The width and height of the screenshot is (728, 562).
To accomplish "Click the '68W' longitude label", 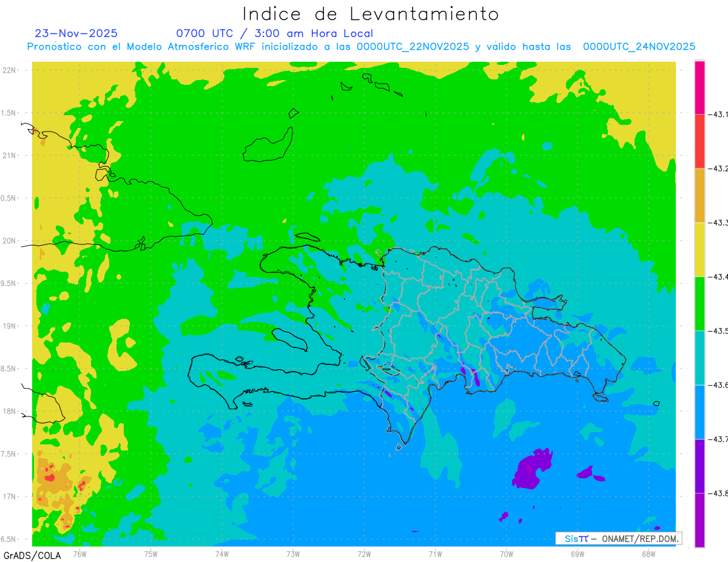I will (649, 554).
